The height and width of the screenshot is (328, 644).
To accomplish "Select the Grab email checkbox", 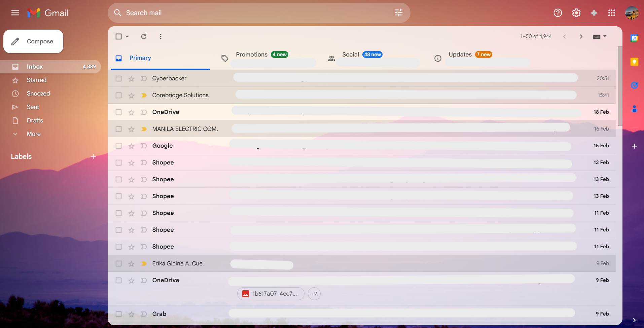I will 118,314.
